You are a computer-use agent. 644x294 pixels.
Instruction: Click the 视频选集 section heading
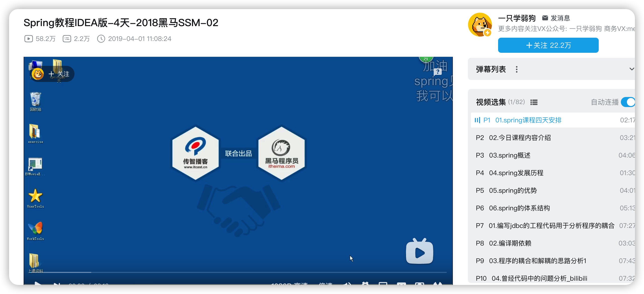point(491,102)
